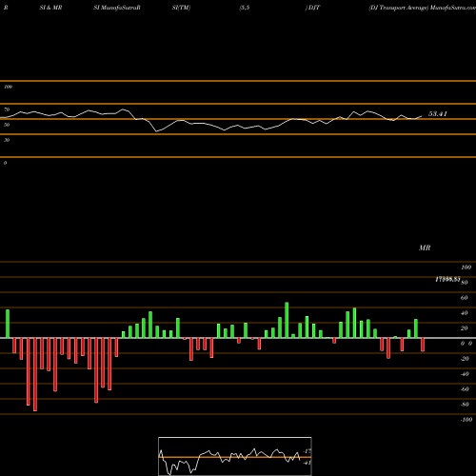Click the price value beside MR 80 label
The width and height of the screenshot is (476, 476).
point(447,279)
